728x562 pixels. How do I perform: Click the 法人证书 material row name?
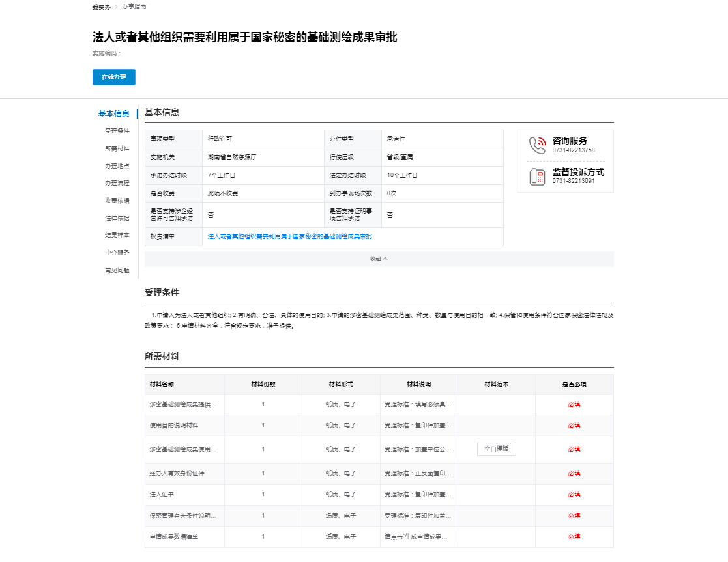click(x=162, y=494)
